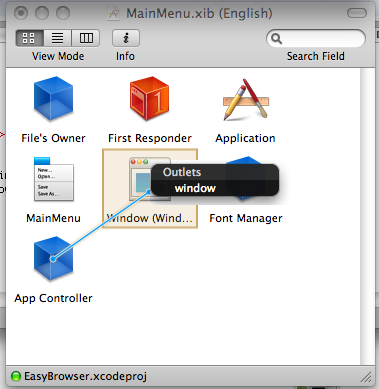Image resolution: width=379 pixels, height=389 pixels.
Task: Click the Font Manager label
Action: pyautogui.click(x=246, y=218)
